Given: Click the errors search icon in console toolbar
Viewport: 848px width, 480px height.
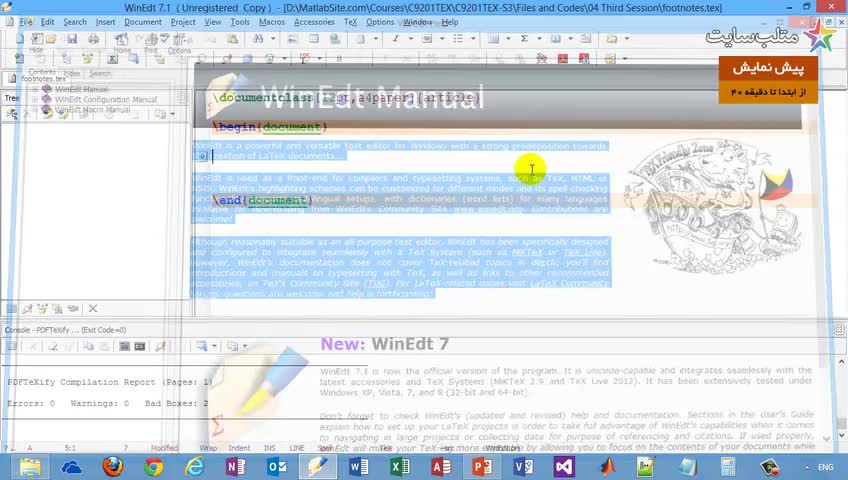Looking at the screenshot, I should click(x=160, y=346).
